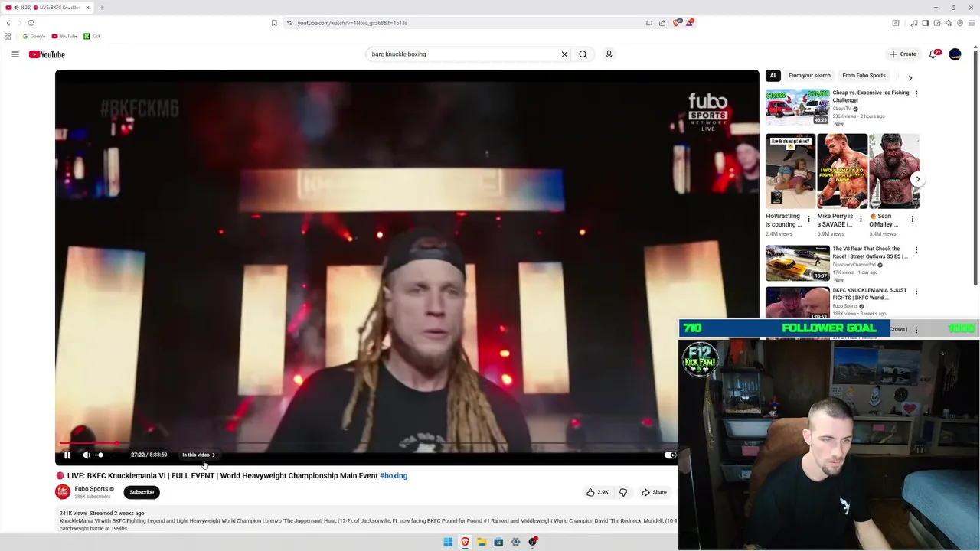Open the FloWrestling short thumbnail

coord(790,171)
